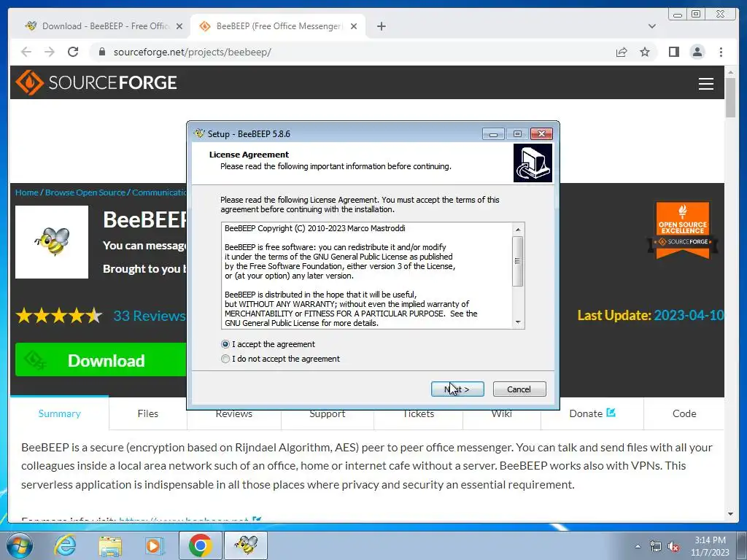Open the Windows Start button
The image size is (747, 560).
[18, 545]
